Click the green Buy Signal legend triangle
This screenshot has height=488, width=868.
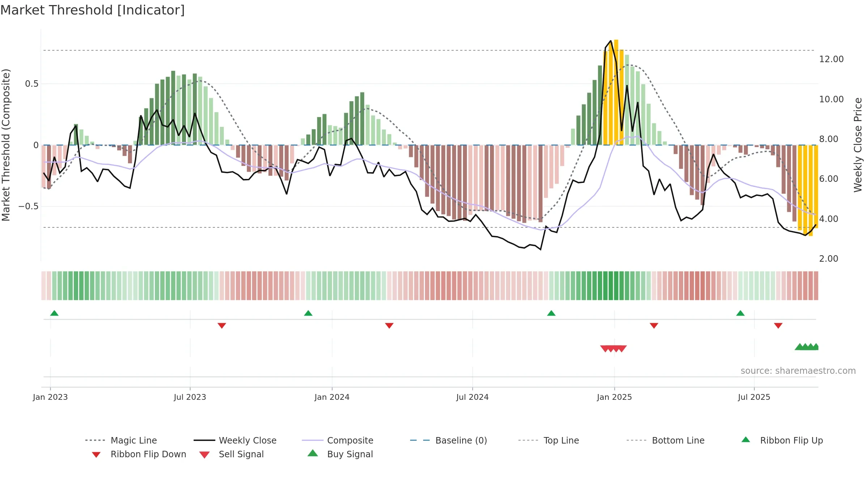(x=313, y=453)
